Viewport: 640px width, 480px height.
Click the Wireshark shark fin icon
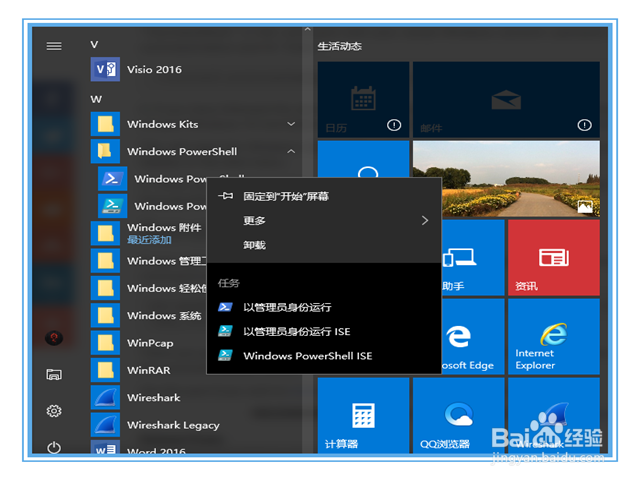pyautogui.click(x=105, y=398)
